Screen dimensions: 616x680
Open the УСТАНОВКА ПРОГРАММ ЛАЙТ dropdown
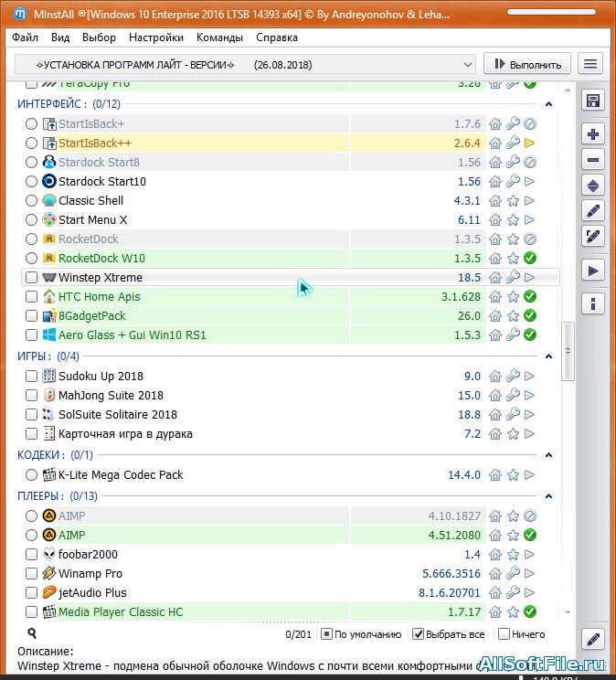coord(245,65)
